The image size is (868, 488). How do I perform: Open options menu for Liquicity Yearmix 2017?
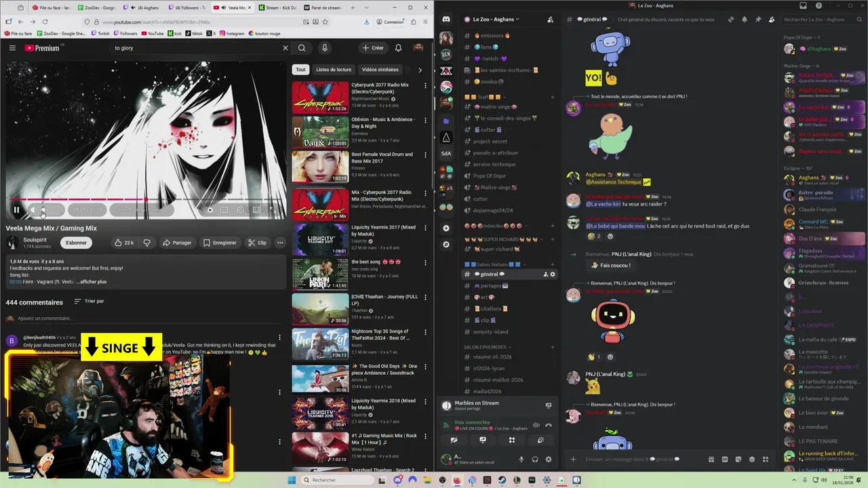coord(425,226)
